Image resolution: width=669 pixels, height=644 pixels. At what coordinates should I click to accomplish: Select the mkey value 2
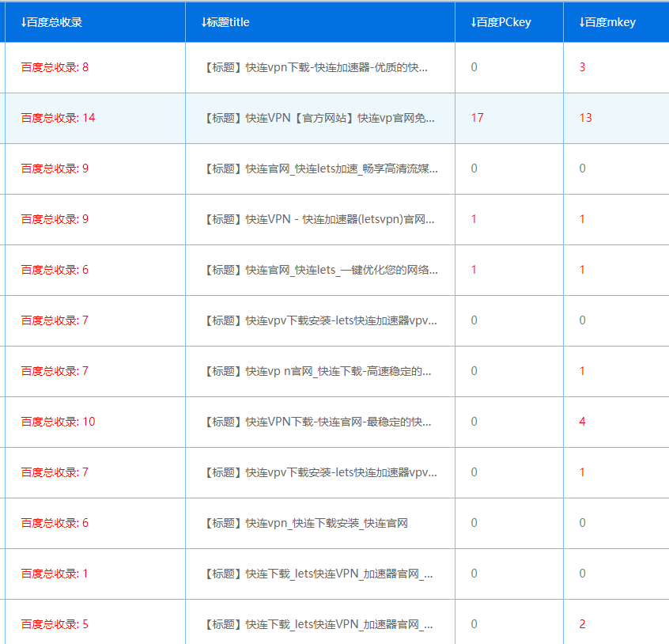click(x=582, y=624)
